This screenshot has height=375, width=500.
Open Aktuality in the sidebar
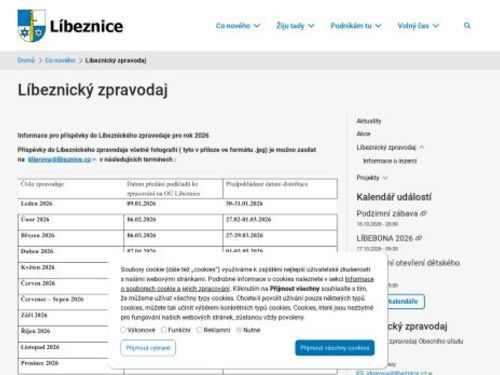coord(369,121)
